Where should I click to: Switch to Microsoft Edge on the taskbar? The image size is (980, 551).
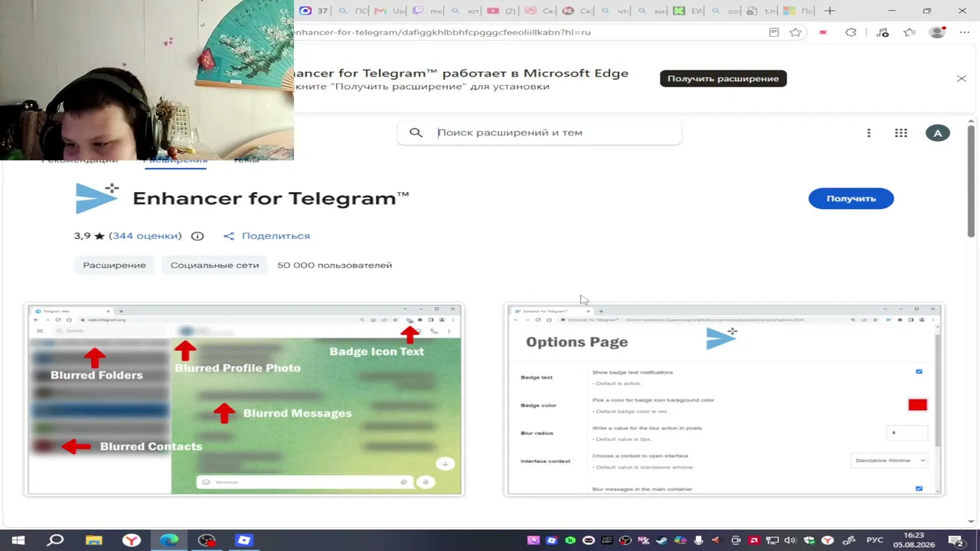tap(168, 540)
